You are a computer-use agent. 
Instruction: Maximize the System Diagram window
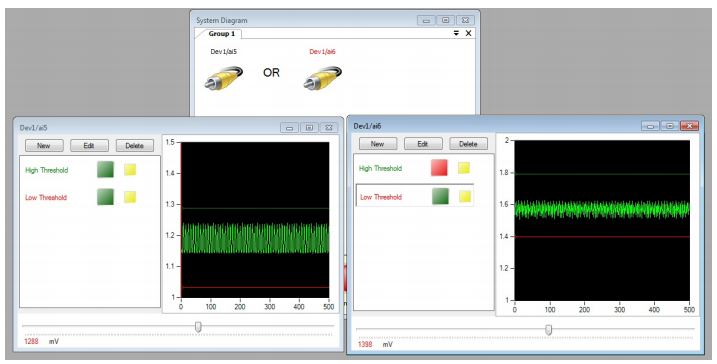click(445, 21)
